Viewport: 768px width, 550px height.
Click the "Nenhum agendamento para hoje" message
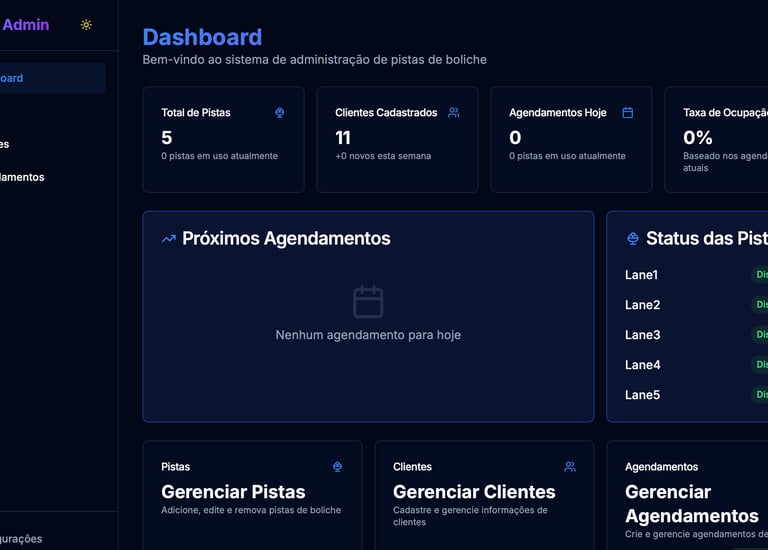tap(368, 335)
